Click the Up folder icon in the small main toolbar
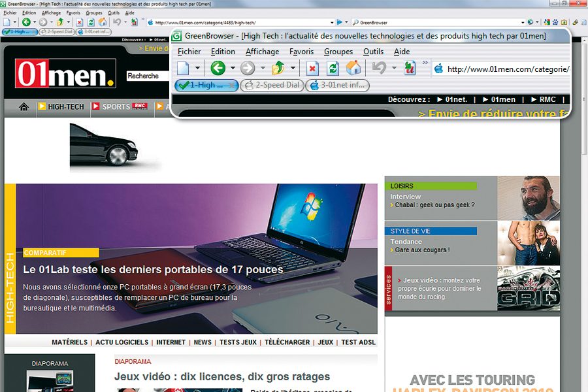The image size is (588, 392). pos(60,22)
